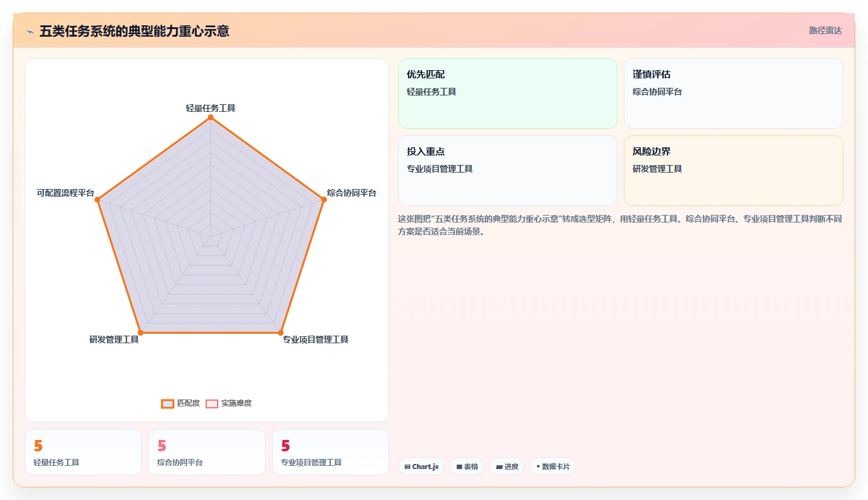868x500 pixels.
Task: Open the 谨慎评估 card
Action: pyautogui.click(x=733, y=94)
